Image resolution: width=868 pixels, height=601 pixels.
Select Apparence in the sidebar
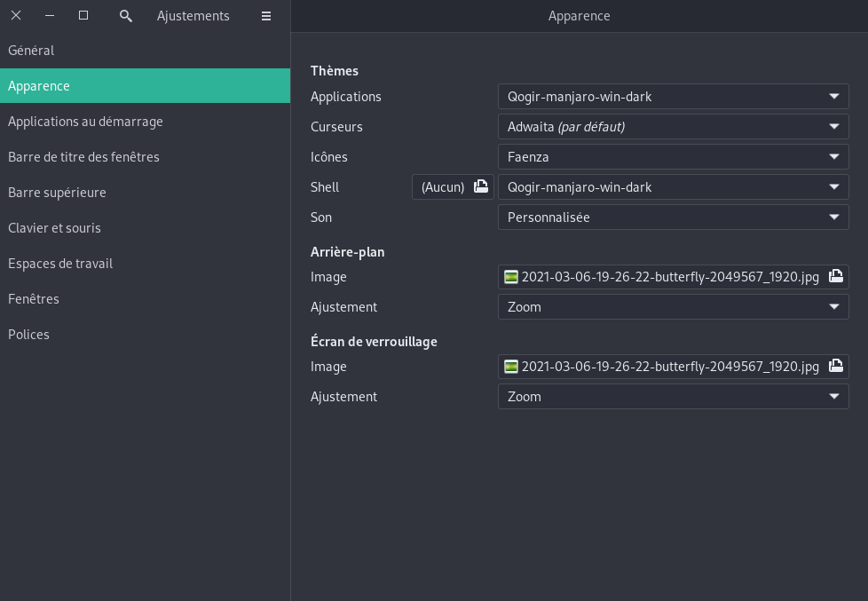click(145, 86)
